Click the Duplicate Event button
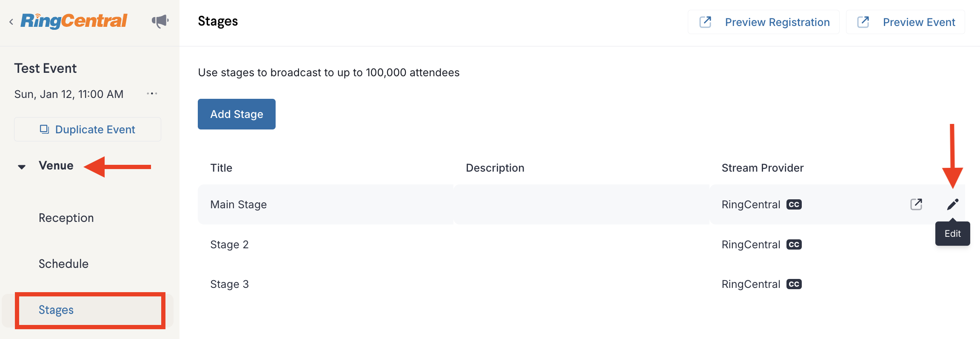This screenshot has width=980, height=339. [88, 129]
